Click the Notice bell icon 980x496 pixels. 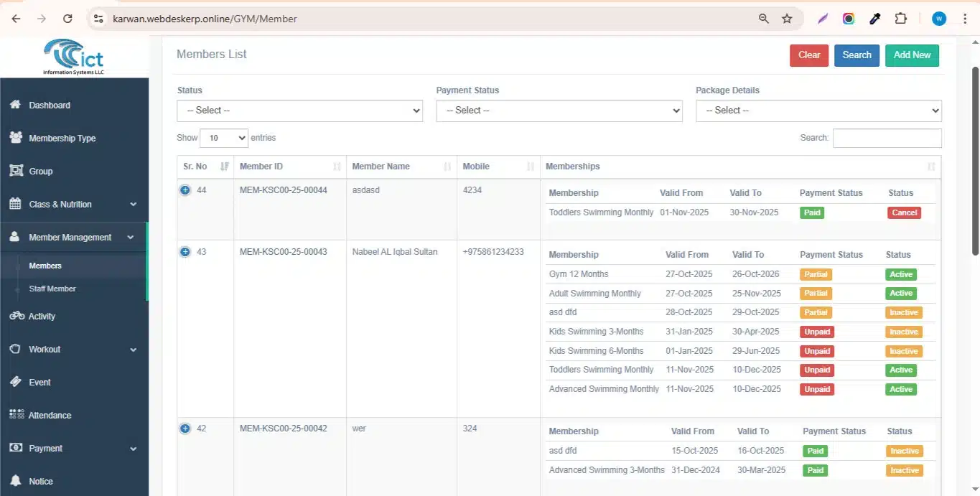click(15, 481)
